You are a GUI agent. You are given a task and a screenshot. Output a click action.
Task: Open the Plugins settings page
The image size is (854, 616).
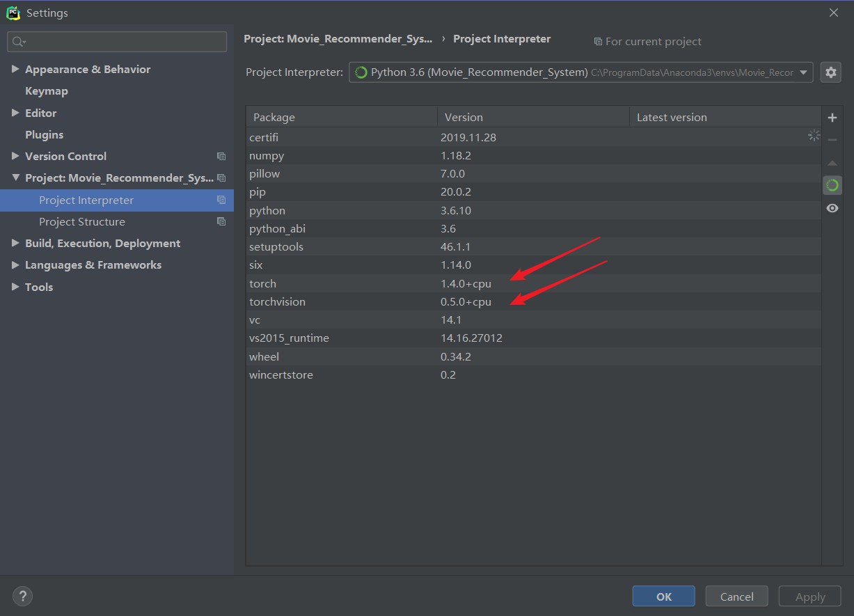click(44, 134)
